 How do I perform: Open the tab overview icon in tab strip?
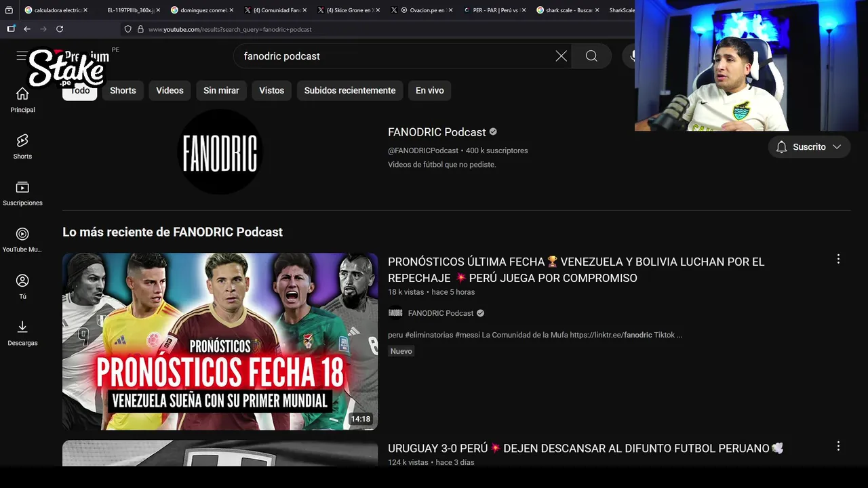[x=9, y=10]
